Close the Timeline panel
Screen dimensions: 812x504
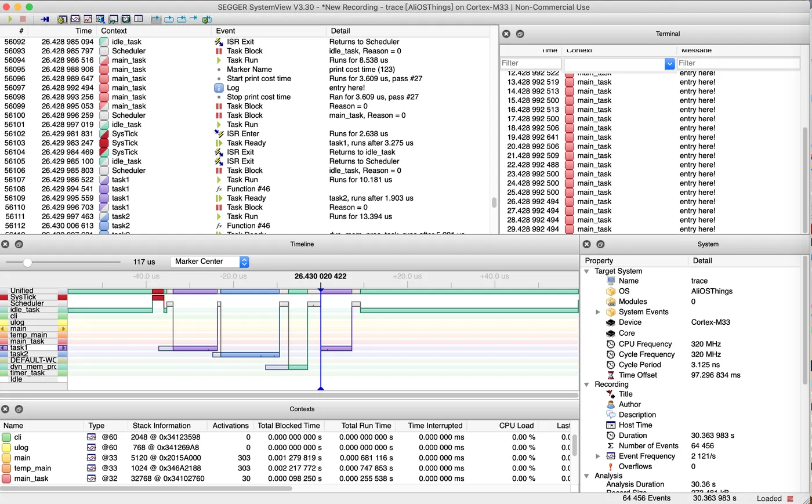click(5, 244)
